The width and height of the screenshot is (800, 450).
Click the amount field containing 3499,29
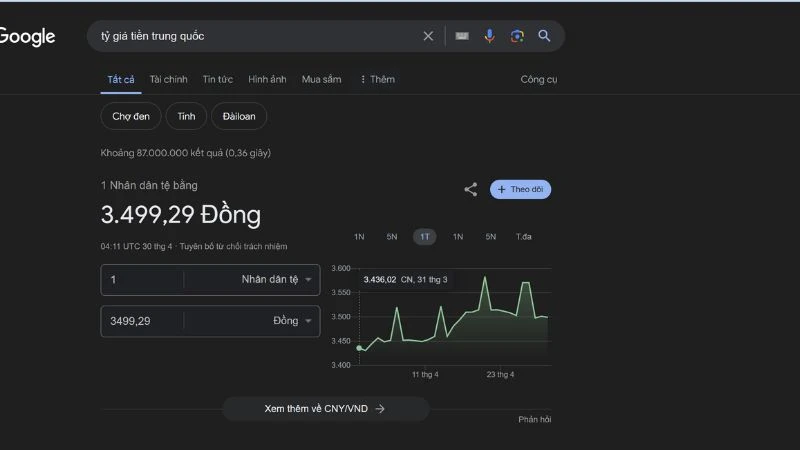tap(142, 321)
